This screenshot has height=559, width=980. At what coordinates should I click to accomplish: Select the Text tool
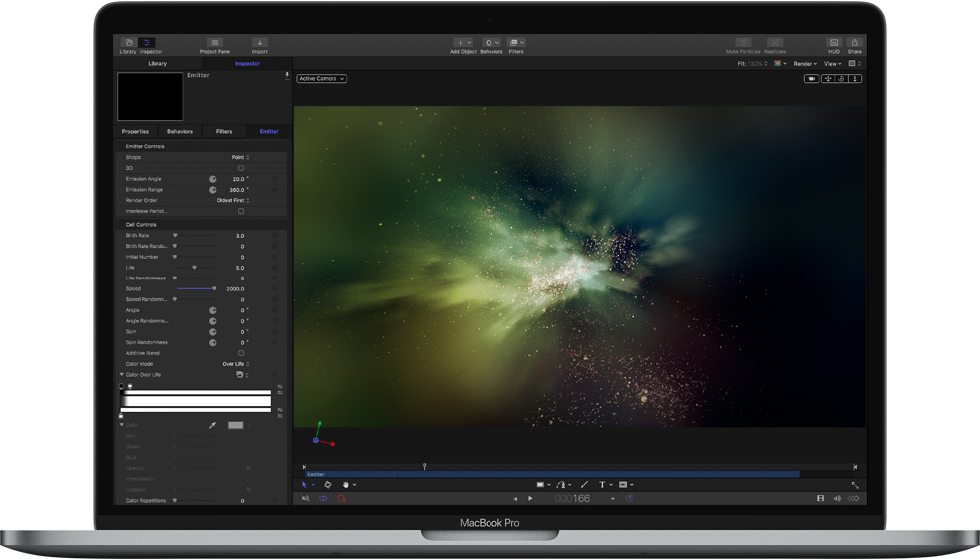(x=602, y=485)
